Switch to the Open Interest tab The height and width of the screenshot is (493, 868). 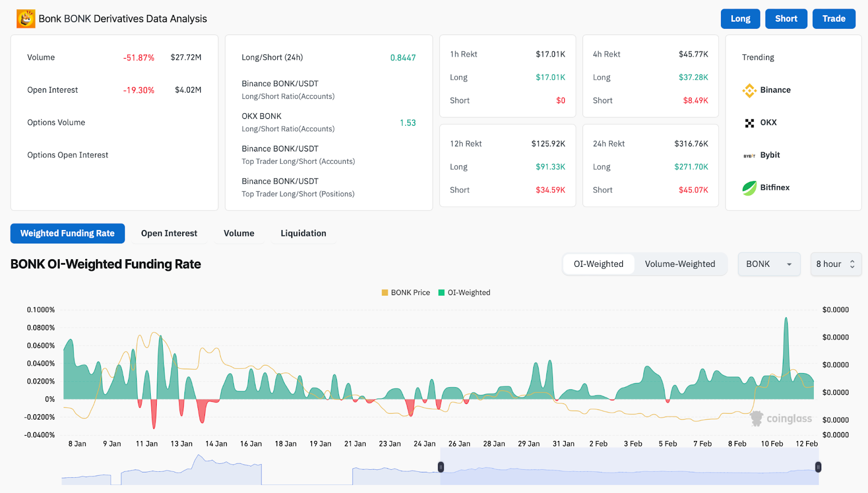[169, 233]
